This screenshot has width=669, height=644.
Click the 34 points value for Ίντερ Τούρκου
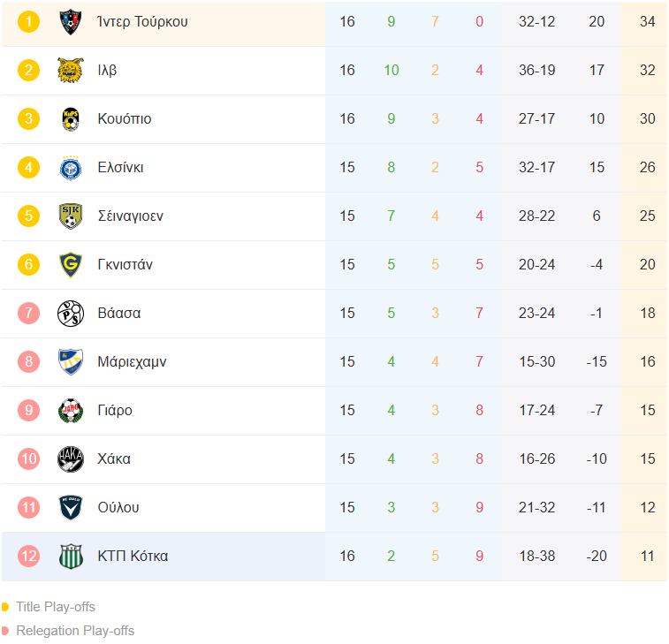tap(647, 22)
